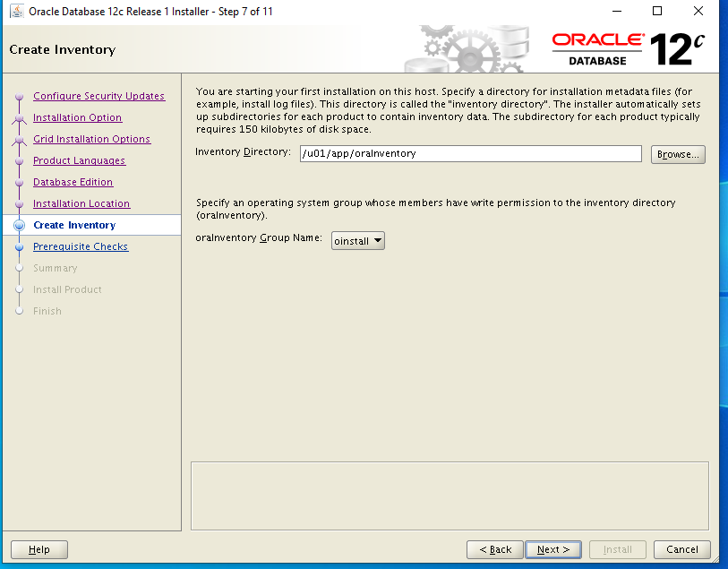
Task: Proceed with the Next button
Action: click(x=553, y=549)
